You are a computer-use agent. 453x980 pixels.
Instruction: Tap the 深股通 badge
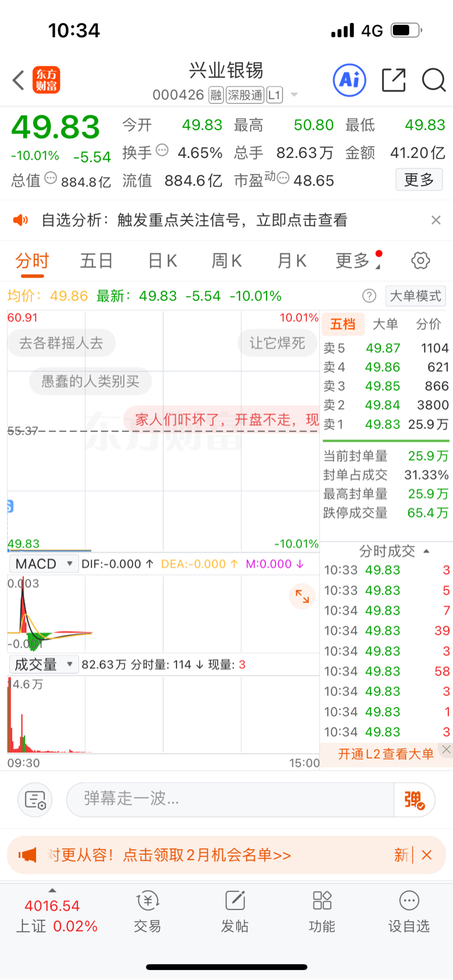[x=245, y=95]
